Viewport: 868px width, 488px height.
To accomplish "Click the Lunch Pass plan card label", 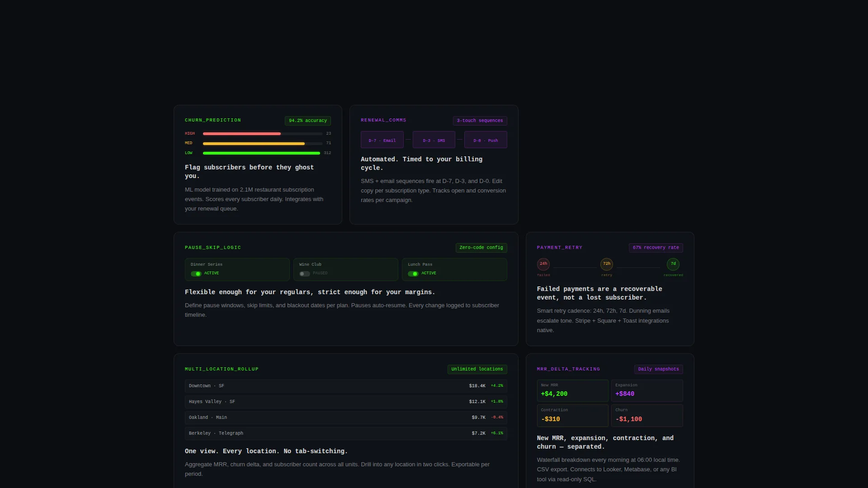I will [420, 265].
